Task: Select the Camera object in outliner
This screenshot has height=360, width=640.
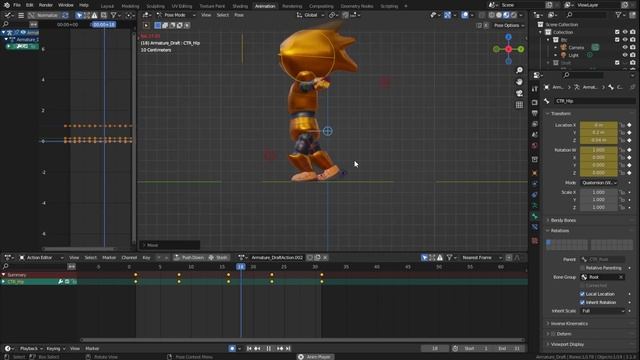Action: [x=576, y=47]
